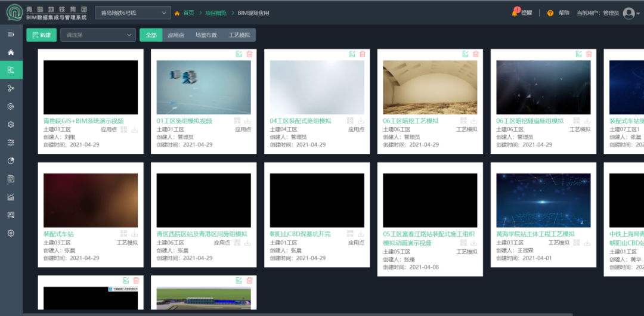
Task: Show QR code for 04工区装配式施组模拟
Action: pyautogui.click(x=350, y=120)
